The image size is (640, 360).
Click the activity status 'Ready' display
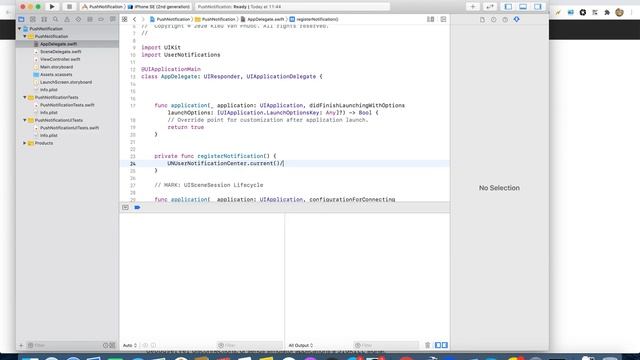(x=292, y=7)
